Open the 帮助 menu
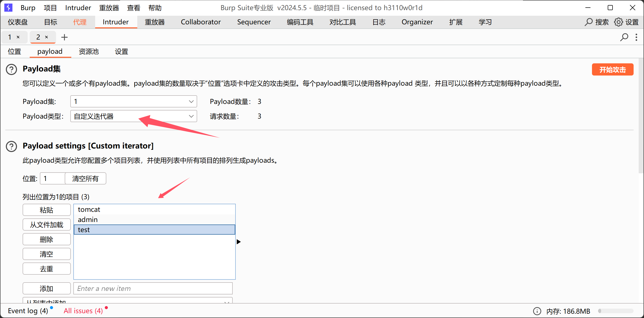Image resolution: width=644 pixels, height=318 pixels. pyautogui.click(x=155, y=8)
